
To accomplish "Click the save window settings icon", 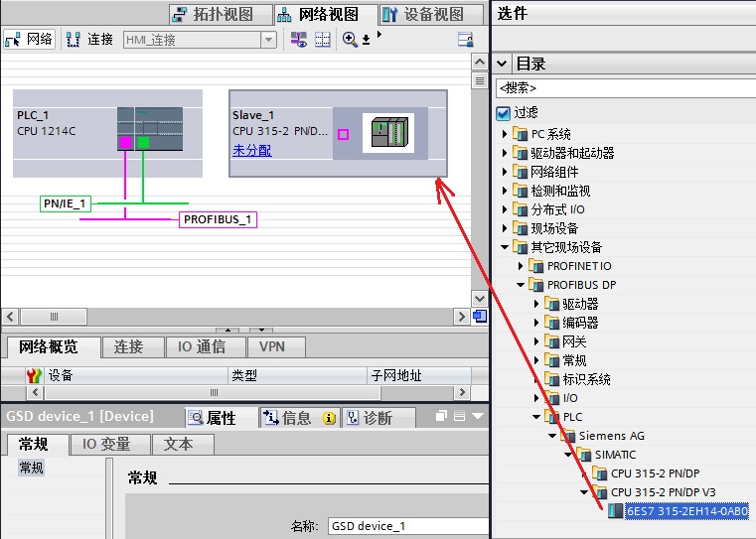I will point(465,40).
